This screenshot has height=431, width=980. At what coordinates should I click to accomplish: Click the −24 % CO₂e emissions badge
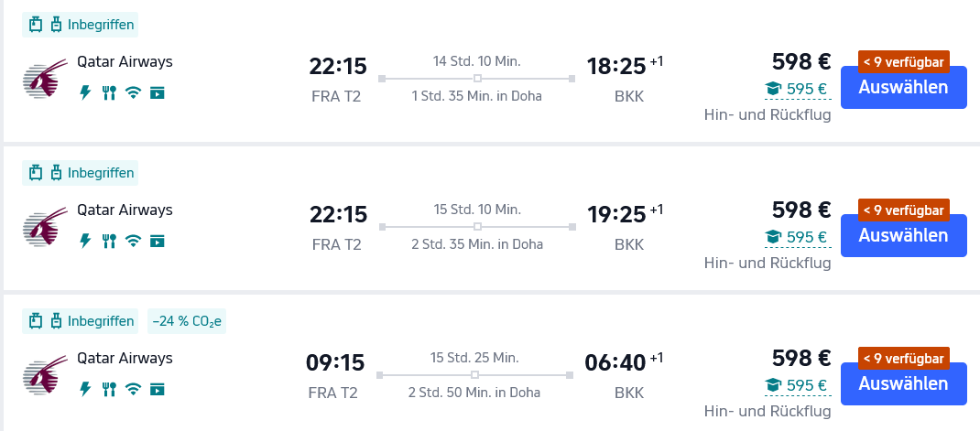[x=188, y=321]
